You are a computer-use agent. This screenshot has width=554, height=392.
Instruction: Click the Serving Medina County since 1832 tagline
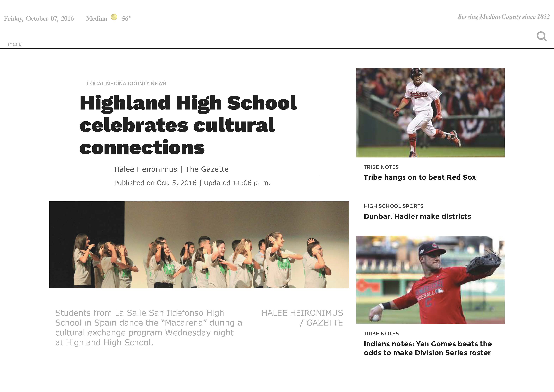tap(504, 17)
